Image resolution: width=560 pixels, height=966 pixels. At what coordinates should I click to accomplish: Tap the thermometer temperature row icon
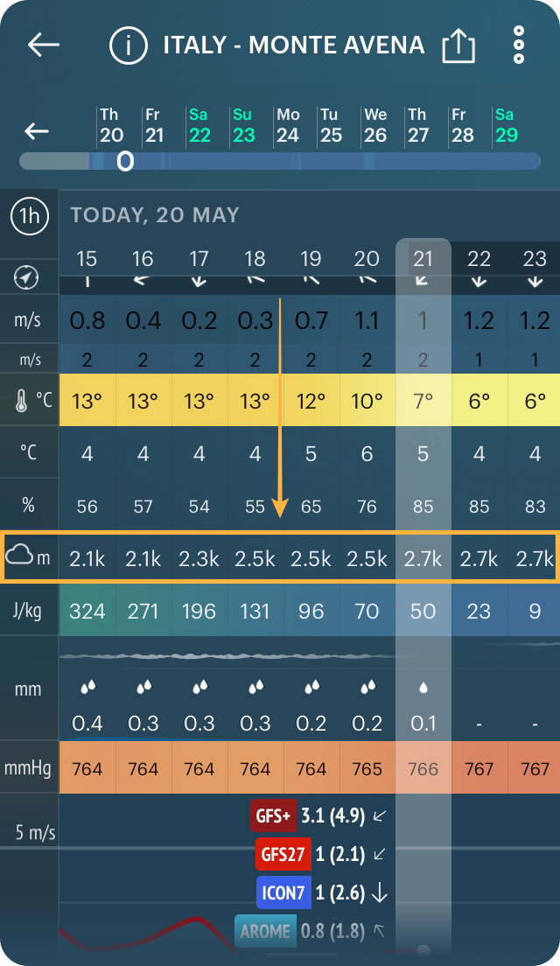pos(26,402)
